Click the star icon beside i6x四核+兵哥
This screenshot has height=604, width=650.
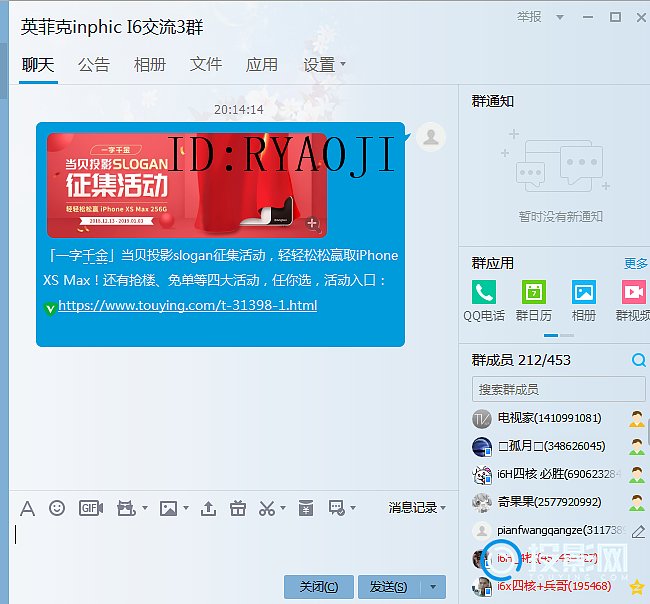point(637,587)
